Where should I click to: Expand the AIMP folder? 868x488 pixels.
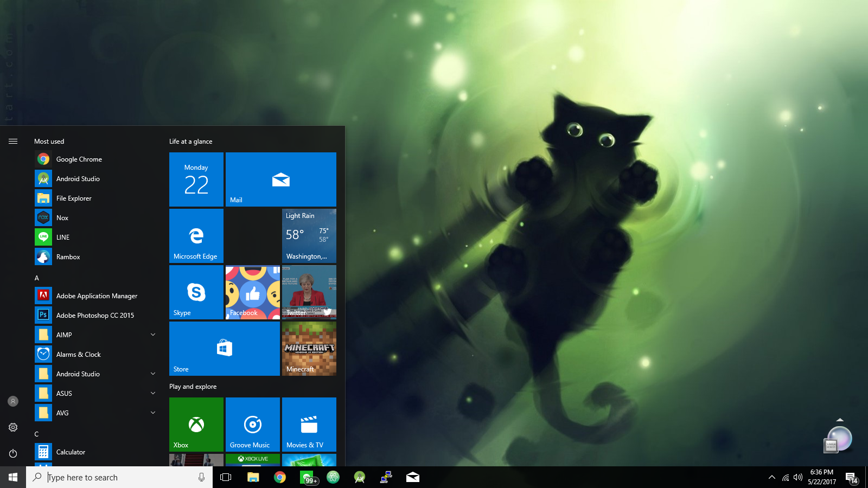pos(153,335)
